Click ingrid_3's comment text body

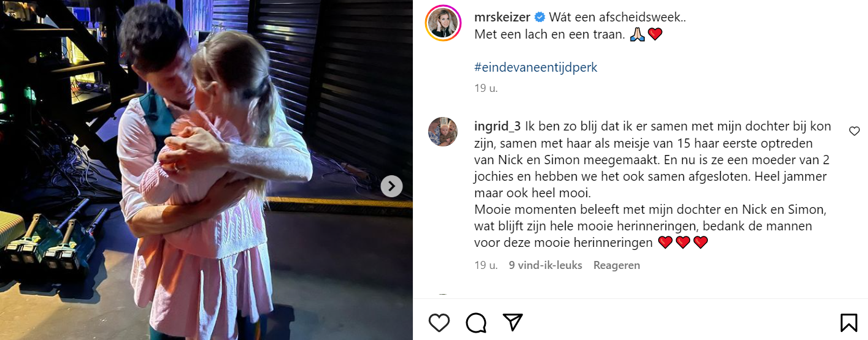pyautogui.click(x=653, y=184)
